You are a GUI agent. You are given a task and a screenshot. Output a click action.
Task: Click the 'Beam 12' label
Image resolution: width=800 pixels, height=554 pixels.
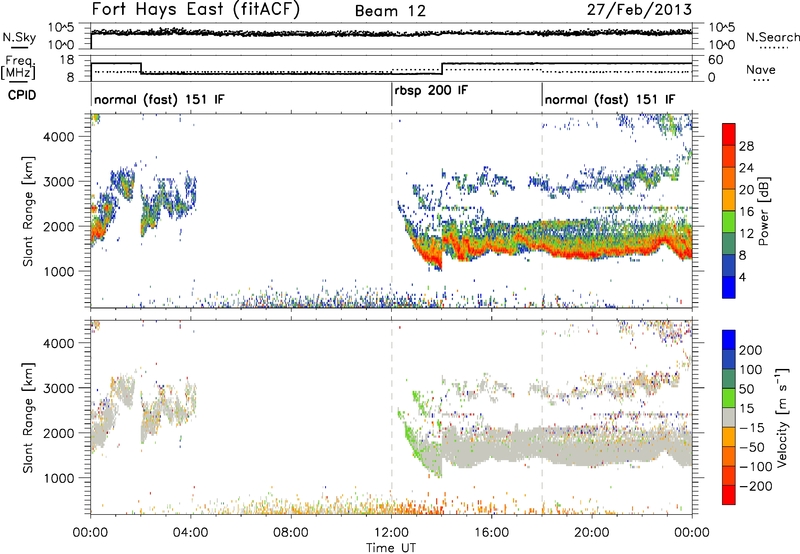[x=390, y=11]
